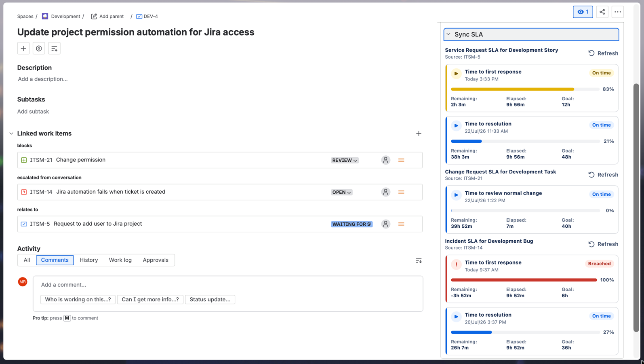This screenshot has width=644, height=364.
Task: Click the play icon for the 48h-goal Time to resolution
Action: tap(456, 126)
